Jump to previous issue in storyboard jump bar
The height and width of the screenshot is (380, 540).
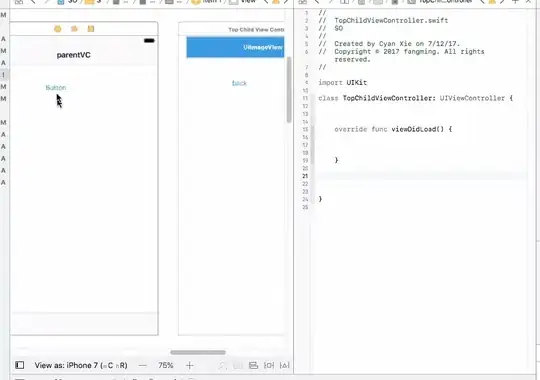[x=266, y=2]
